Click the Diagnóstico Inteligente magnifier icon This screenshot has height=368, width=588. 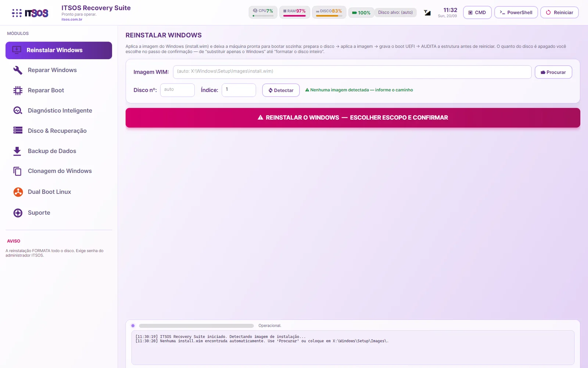pos(18,110)
